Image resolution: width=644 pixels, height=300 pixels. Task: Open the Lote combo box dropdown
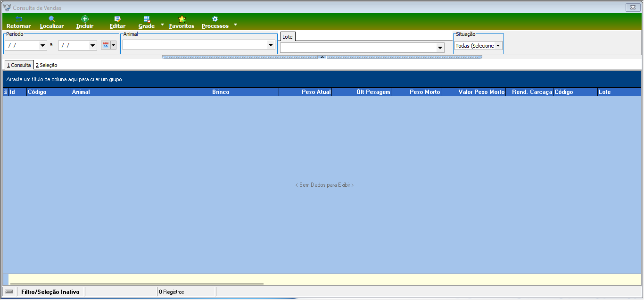(x=440, y=48)
